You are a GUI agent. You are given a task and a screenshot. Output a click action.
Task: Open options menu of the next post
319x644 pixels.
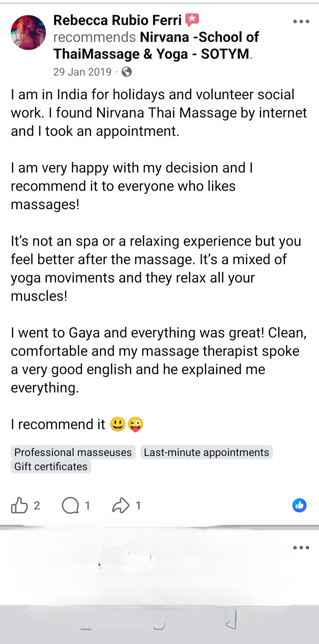[301, 548]
